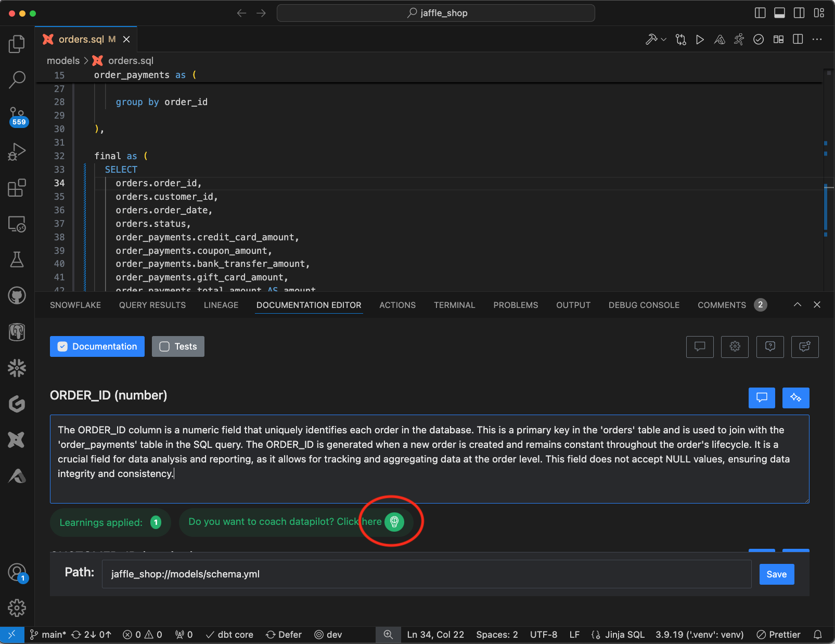Open the PostgreSQL elephant view

17,332
